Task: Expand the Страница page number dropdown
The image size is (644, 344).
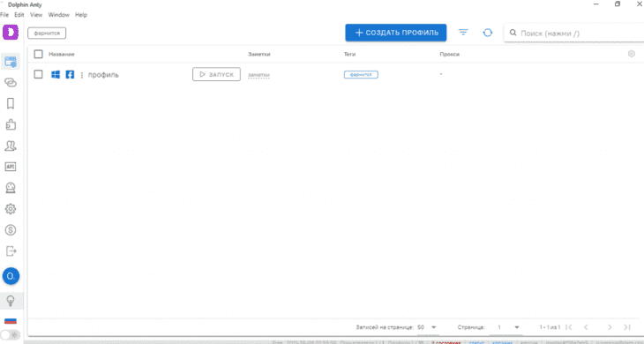Action: coord(508,327)
